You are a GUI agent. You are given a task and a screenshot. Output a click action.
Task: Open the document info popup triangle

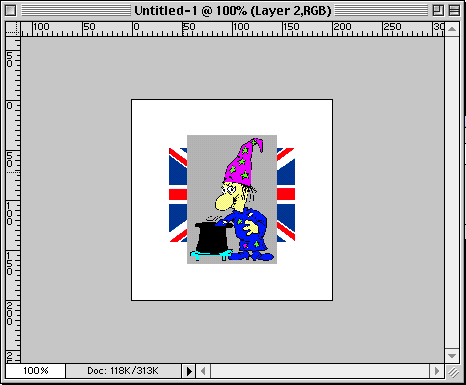[189, 371]
